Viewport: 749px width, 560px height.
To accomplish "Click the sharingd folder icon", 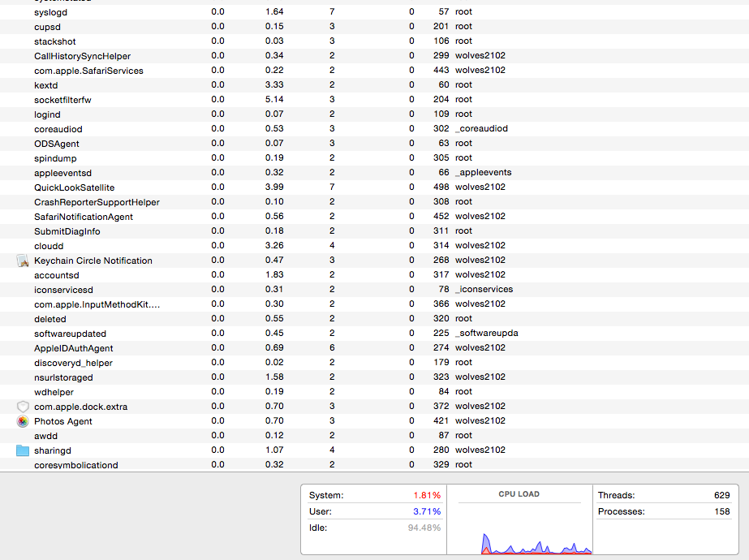I will (23, 450).
